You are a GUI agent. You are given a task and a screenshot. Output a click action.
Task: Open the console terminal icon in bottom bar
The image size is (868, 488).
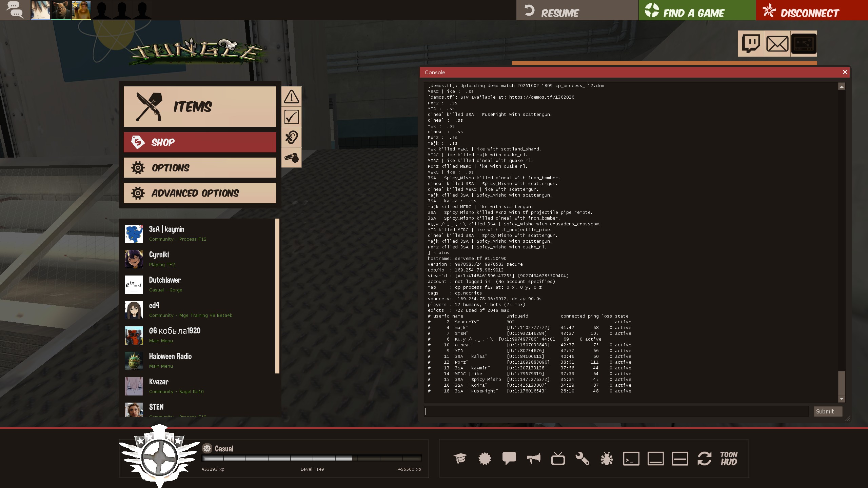click(x=631, y=459)
